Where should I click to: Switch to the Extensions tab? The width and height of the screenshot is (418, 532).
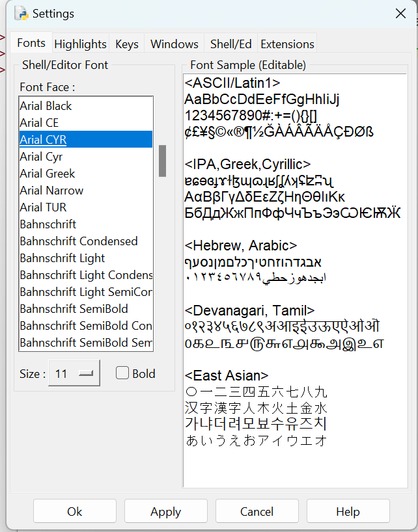coord(286,44)
